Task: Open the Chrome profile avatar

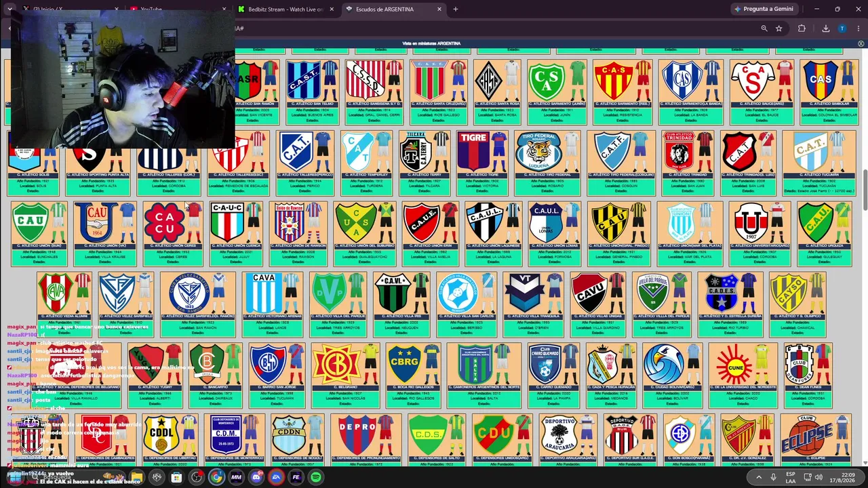Action: 842,28
